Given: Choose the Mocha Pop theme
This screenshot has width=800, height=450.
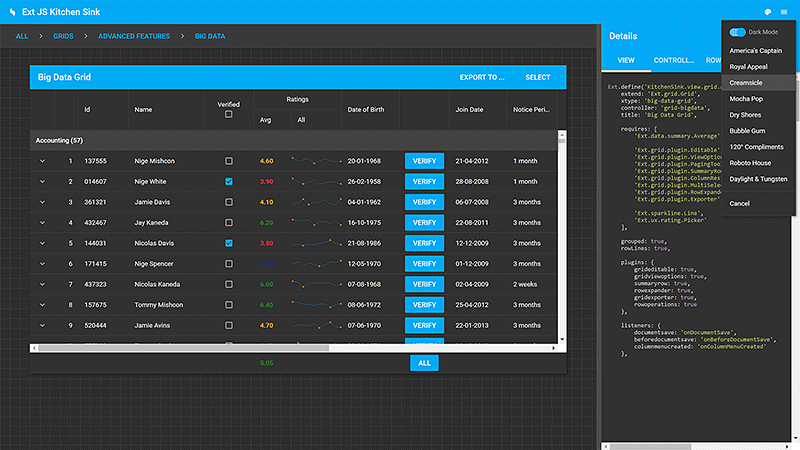Looking at the screenshot, I should pyautogui.click(x=746, y=99).
